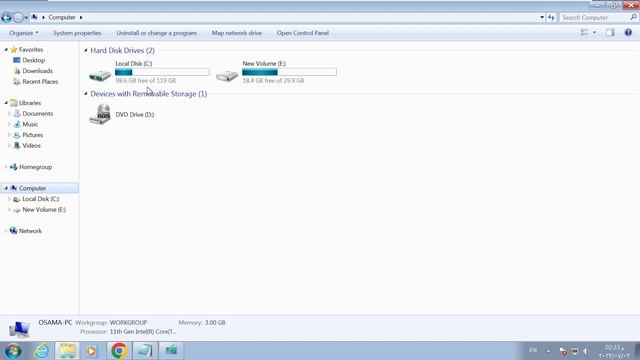The height and width of the screenshot is (360, 640).
Task: Open Downloads under Favorites
Action: tap(37, 71)
